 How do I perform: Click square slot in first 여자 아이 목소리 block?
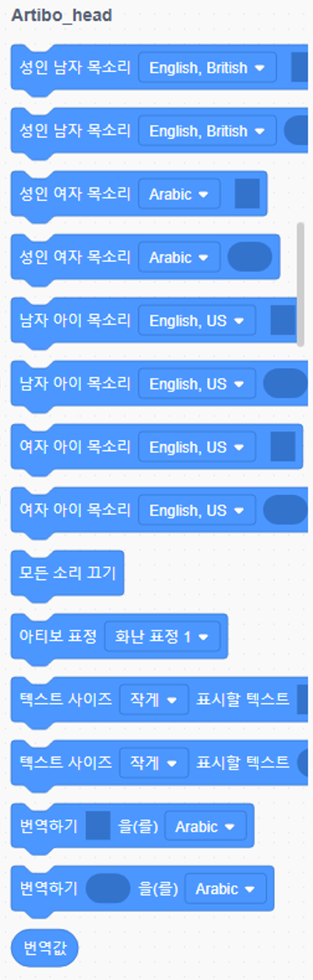point(283,446)
